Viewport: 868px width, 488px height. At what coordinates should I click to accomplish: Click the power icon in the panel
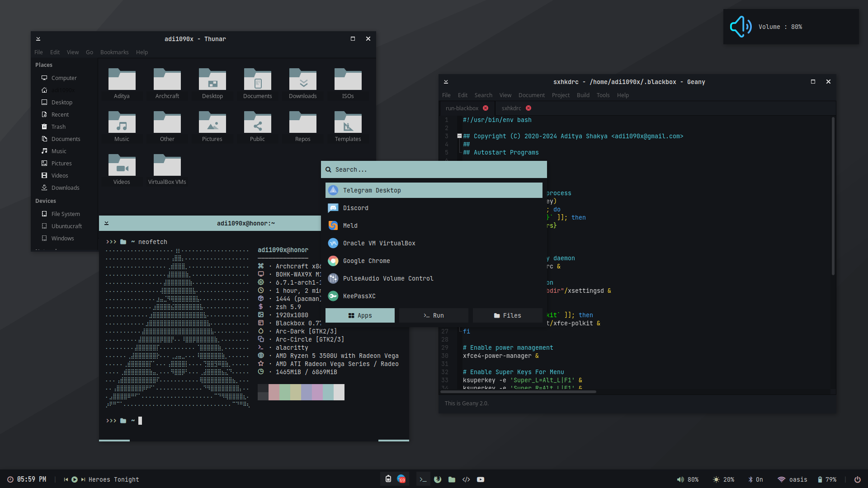857,479
